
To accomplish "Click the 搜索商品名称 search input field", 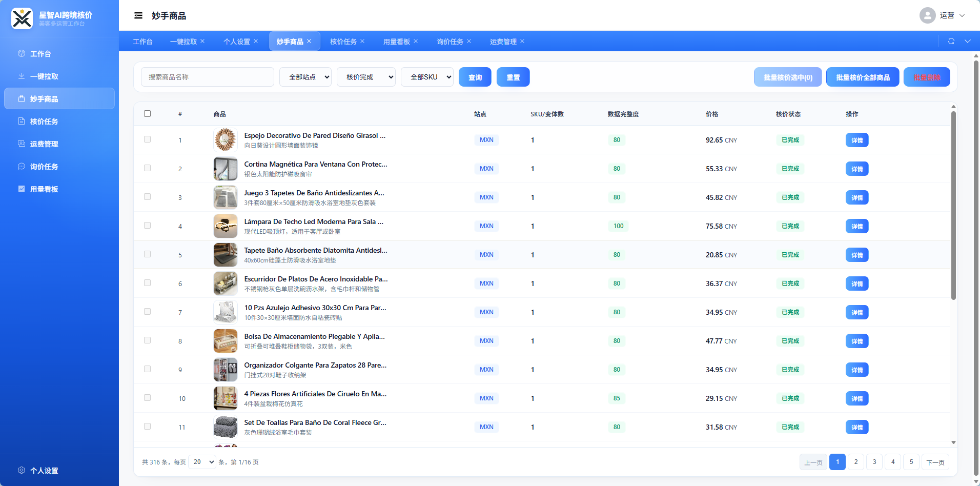I will [x=208, y=77].
